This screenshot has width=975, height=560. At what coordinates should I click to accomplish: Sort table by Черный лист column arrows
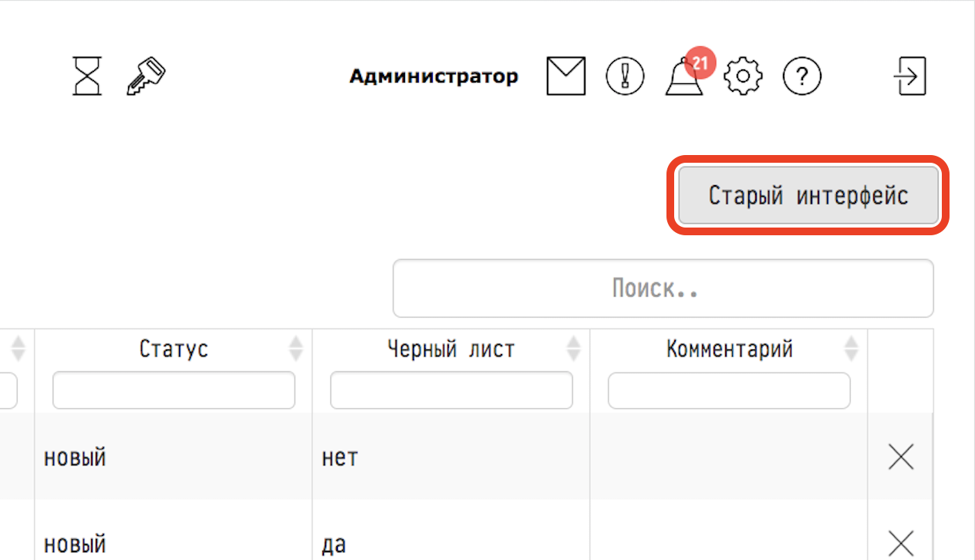574,349
